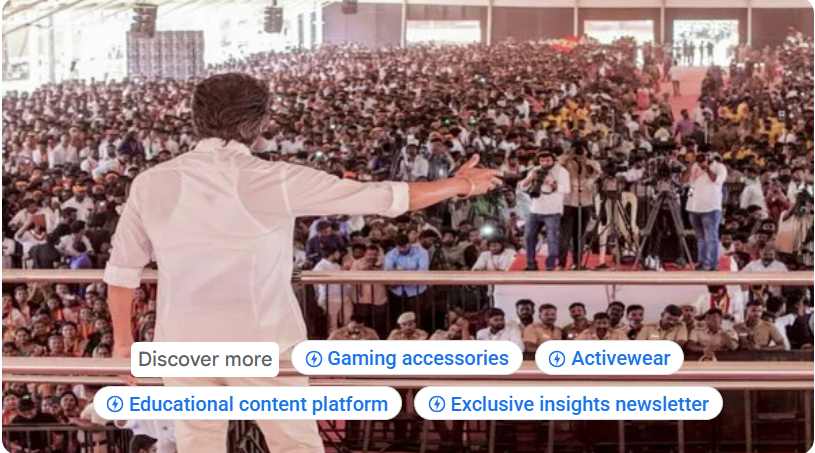
Task: Open the Gaming accessories suggestion
Action: pyautogui.click(x=407, y=358)
